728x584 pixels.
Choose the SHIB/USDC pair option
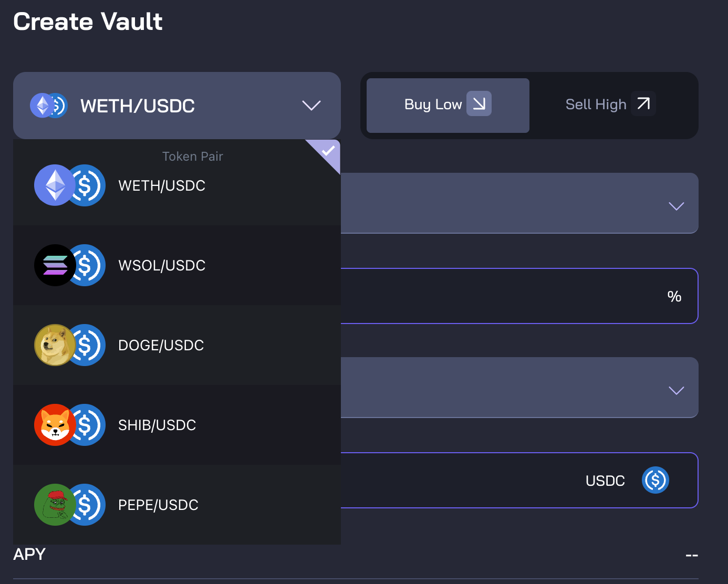[157, 425]
